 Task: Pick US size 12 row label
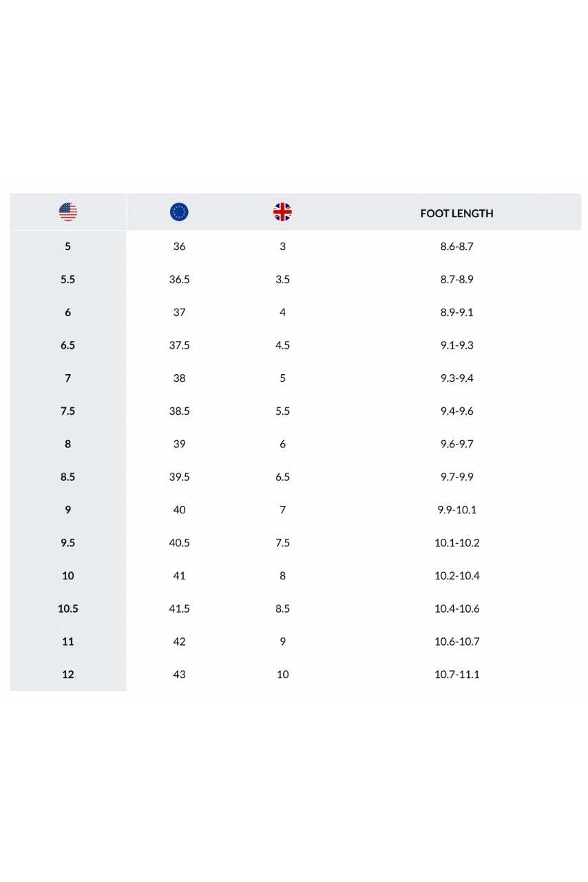[x=67, y=675]
